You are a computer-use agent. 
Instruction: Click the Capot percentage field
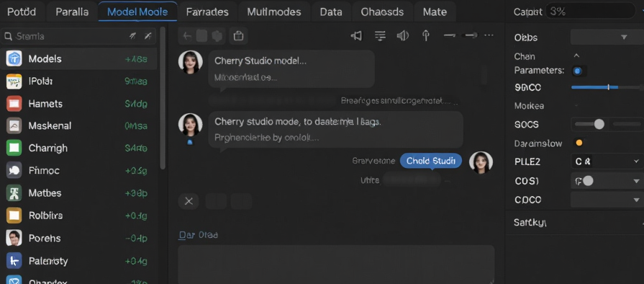click(590, 12)
